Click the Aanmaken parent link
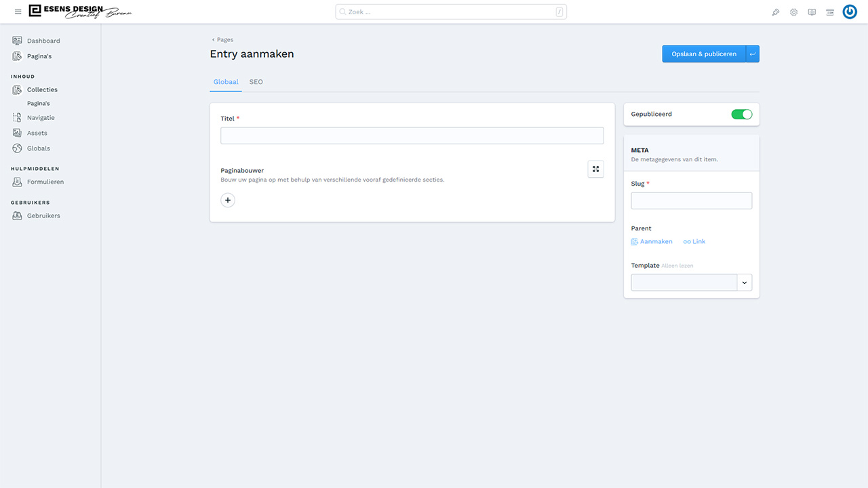 pyautogui.click(x=652, y=242)
